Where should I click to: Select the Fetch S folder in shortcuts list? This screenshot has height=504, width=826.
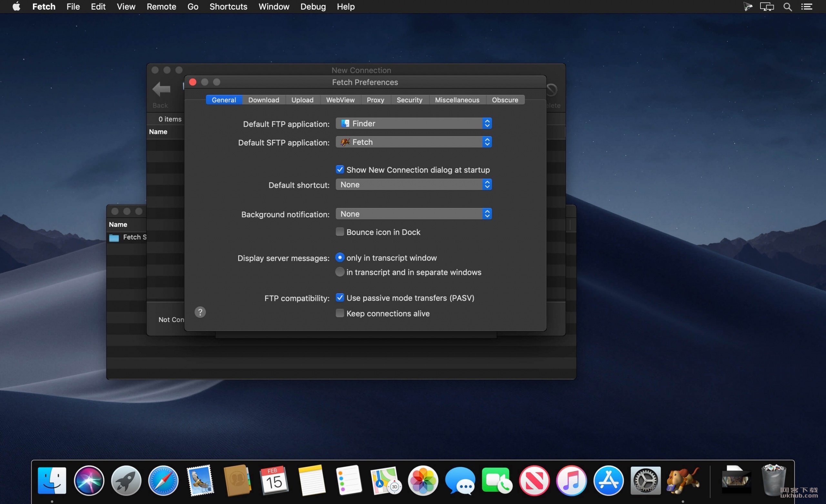(x=128, y=237)
